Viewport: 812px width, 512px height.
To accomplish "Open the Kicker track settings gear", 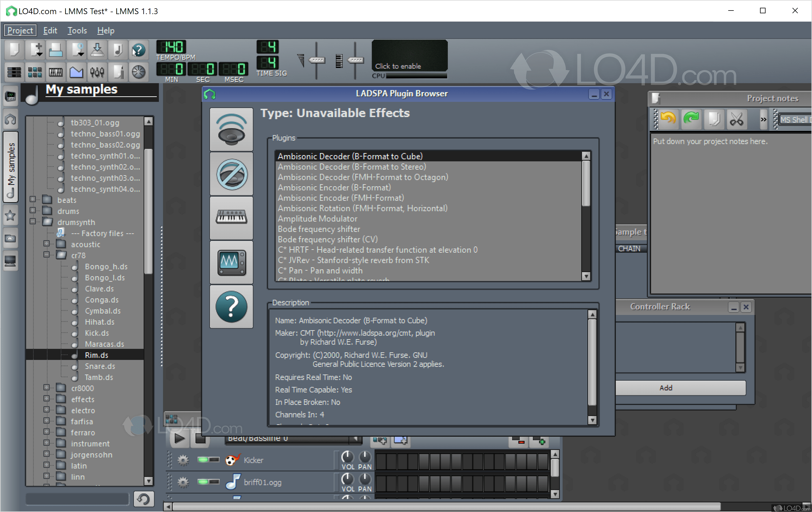I will (183, 460).
